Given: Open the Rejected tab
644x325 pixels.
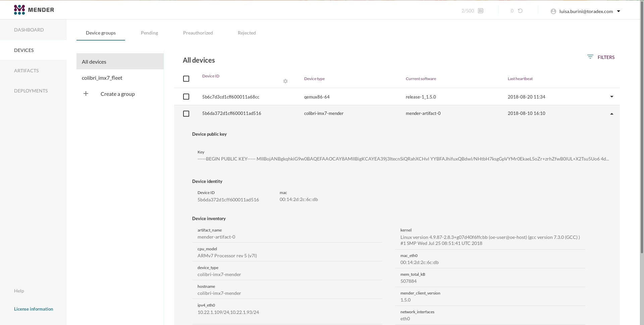Looking at the screenshot, I should pyautogui.click(x=247, y=33).
